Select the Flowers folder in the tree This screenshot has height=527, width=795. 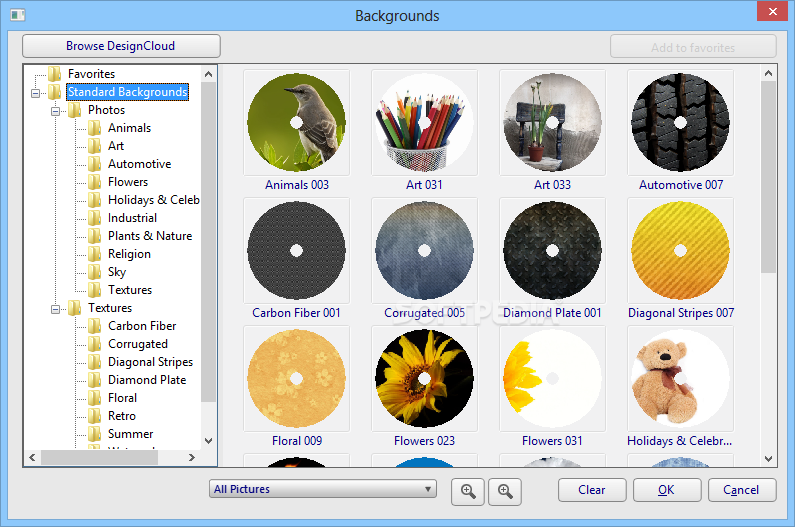coord(128,182)
